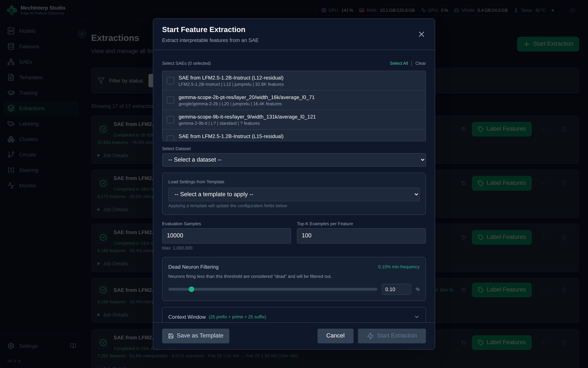Viewport: 588px width, 368px height.
Task: Click the VRAM icon in status bar
Action: [x=456, y=10]
